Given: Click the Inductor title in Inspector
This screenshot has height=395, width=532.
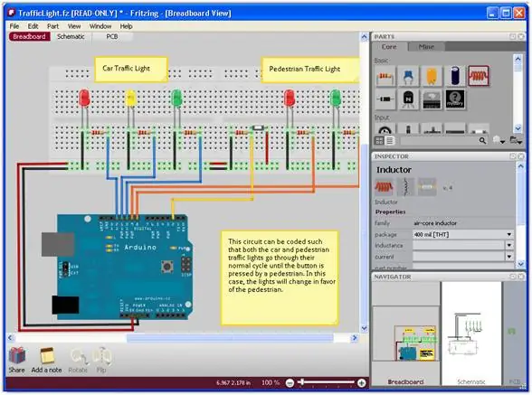Looking at the screenshot, I should (x=394, y=170).
